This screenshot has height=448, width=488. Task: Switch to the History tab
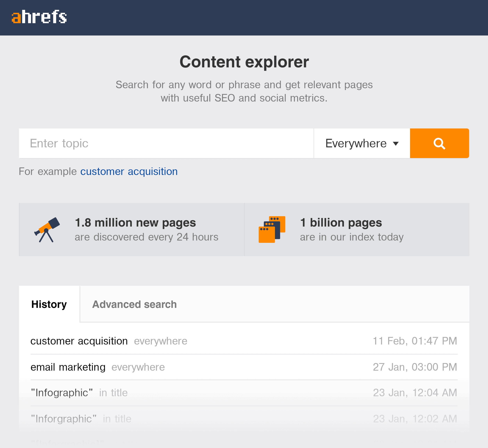(49, 304)
